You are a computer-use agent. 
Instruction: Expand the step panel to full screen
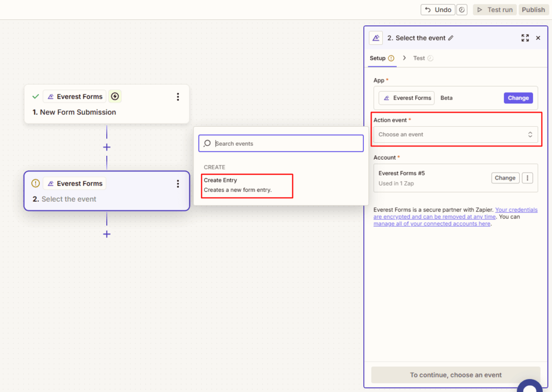click(x=525, y=38)
